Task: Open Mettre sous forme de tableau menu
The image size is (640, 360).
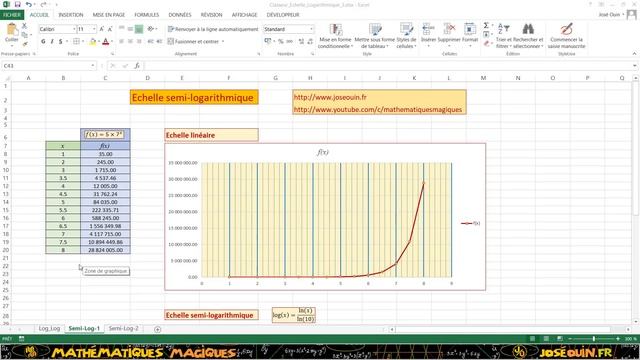Action: tap(374, 36)
